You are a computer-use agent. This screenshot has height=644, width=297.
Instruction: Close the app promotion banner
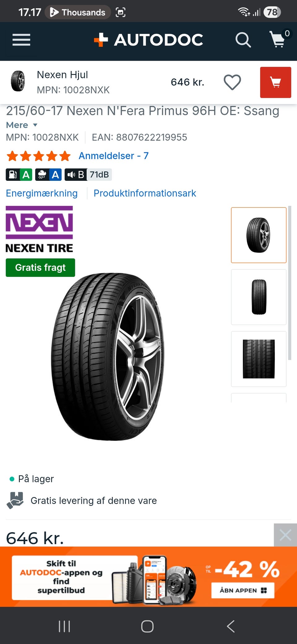coord(285,535)
